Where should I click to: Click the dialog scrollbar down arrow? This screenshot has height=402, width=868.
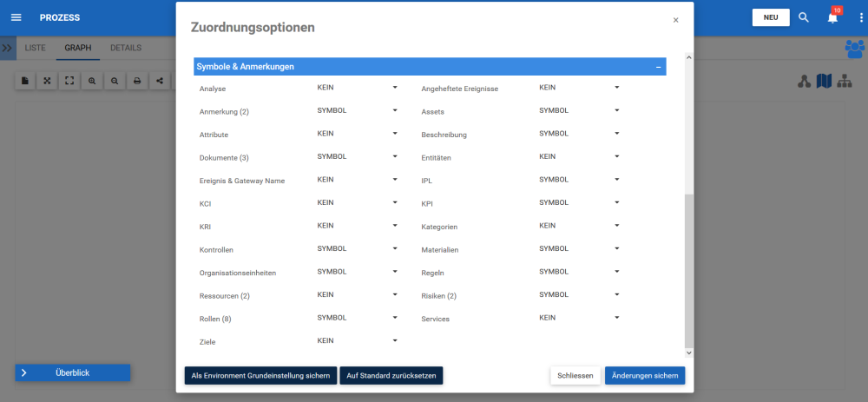(x=688, y=353)
